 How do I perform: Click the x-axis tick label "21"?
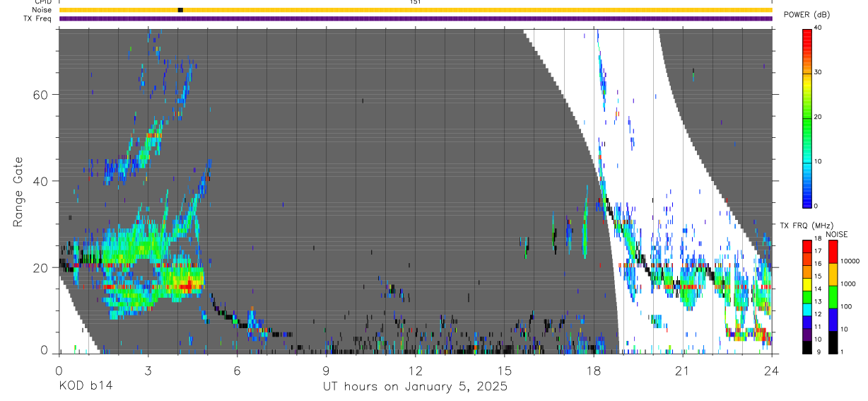682,371
